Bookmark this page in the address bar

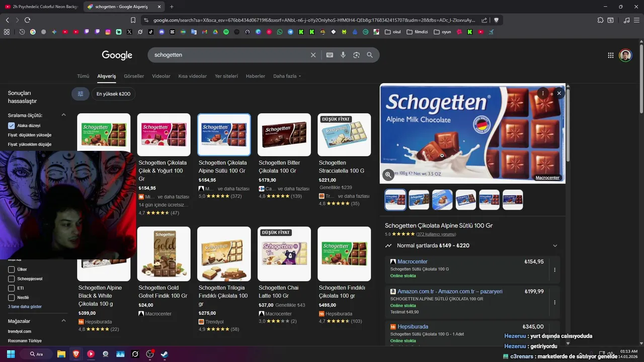(133, 20)
